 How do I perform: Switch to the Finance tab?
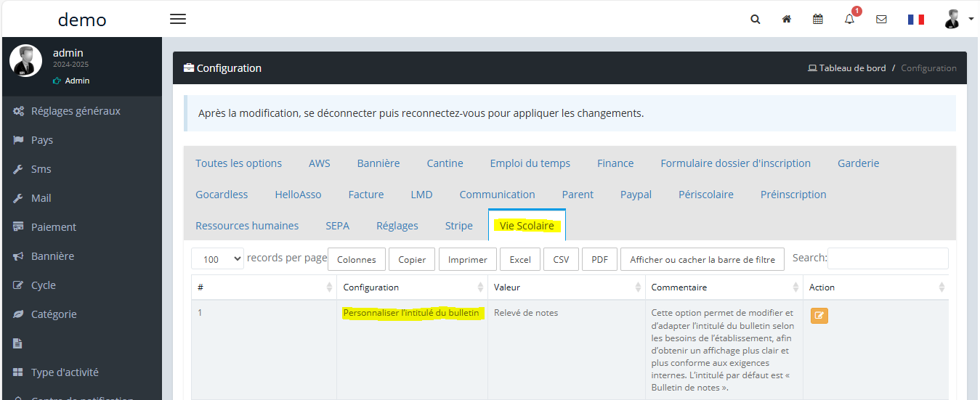615,163
